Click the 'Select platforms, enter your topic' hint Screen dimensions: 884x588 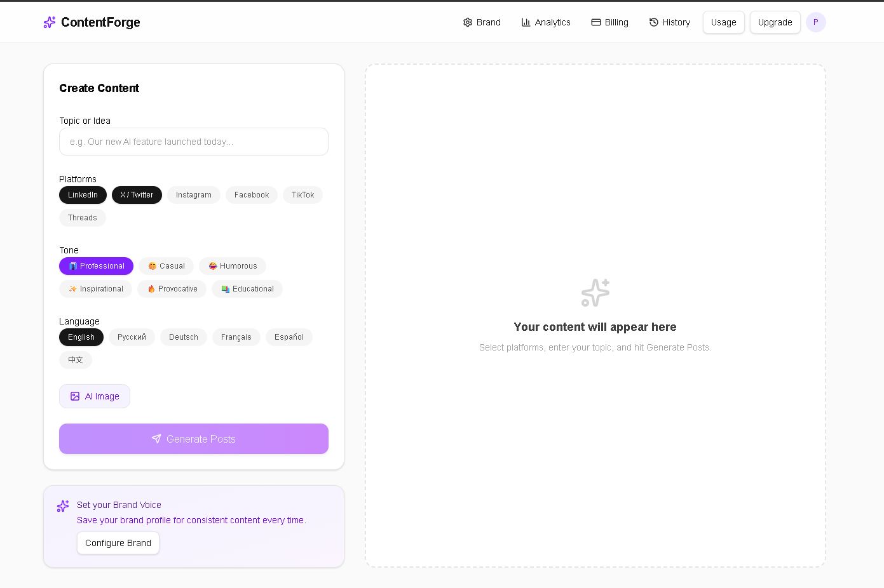click(x=595, y=347)
